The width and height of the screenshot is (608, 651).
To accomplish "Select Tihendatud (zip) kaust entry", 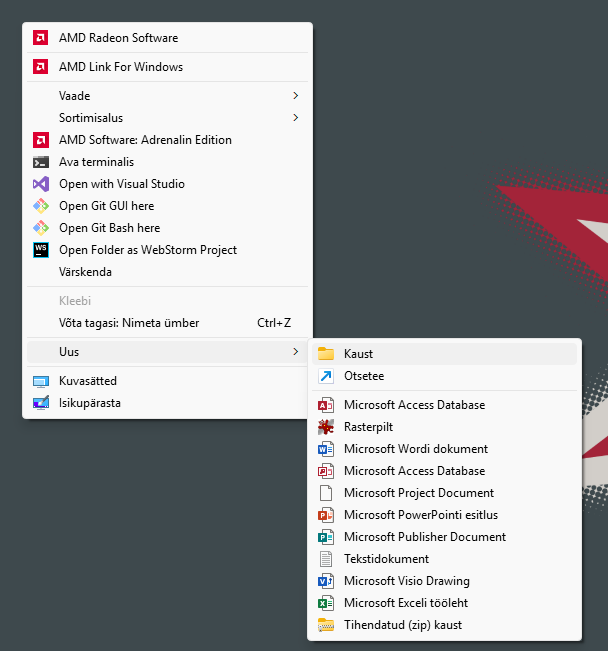I will point(402,625).
